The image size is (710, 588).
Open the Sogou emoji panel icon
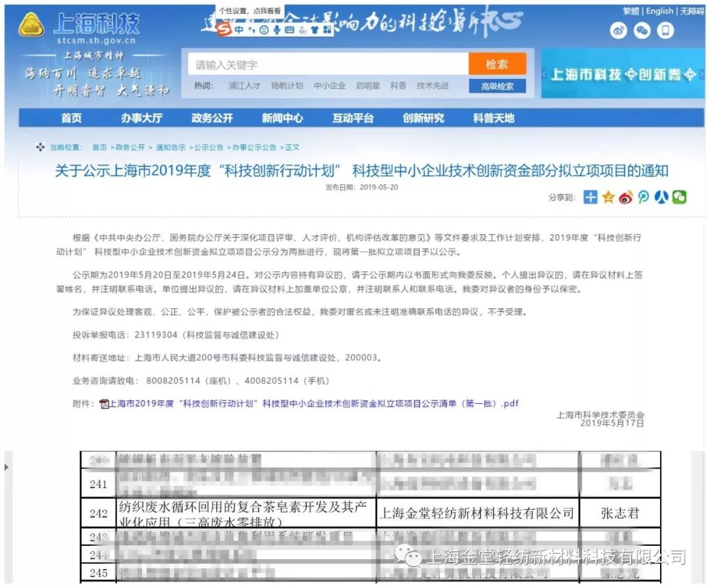(x=264, y=30)
